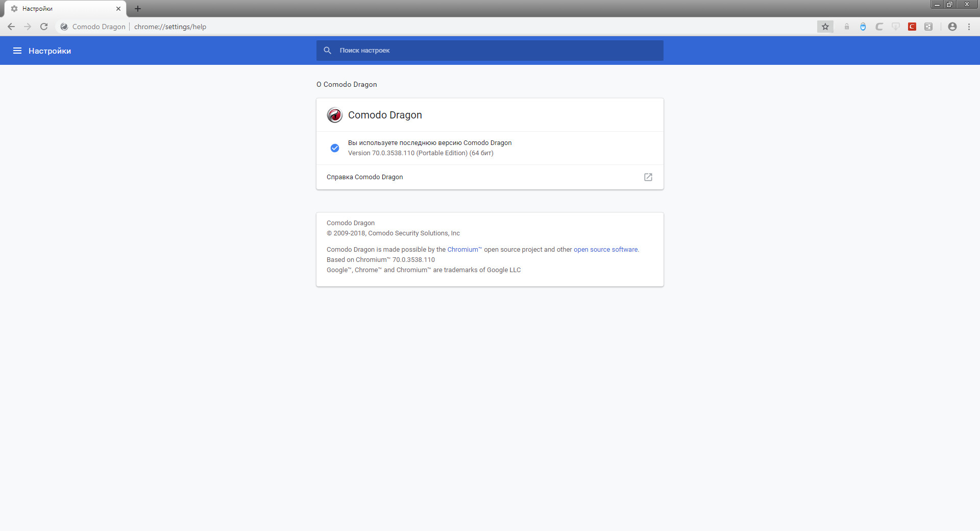Click the gray C Comodo extension icon
Screen dimensions: 980x531
pos(879,27)
